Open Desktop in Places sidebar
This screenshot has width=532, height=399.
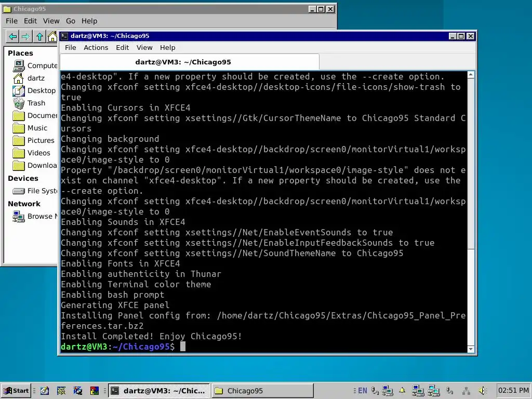pos(34,90)
